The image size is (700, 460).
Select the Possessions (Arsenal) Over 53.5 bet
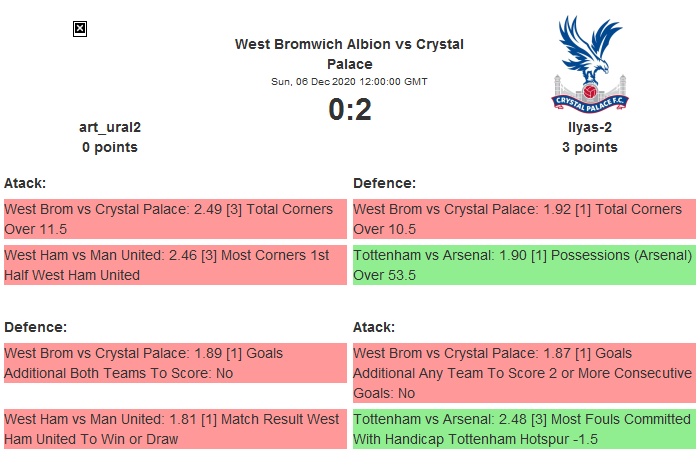[x=524, y=265]
